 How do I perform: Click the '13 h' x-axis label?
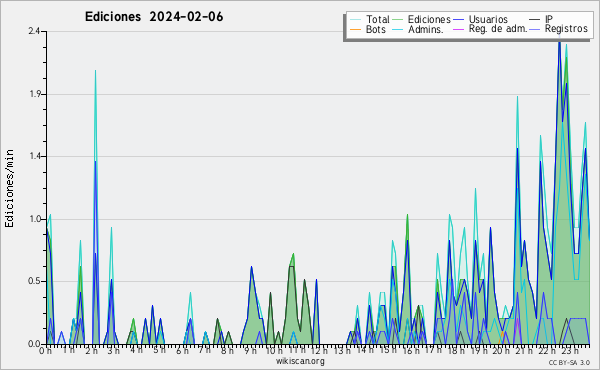[341, 350]
